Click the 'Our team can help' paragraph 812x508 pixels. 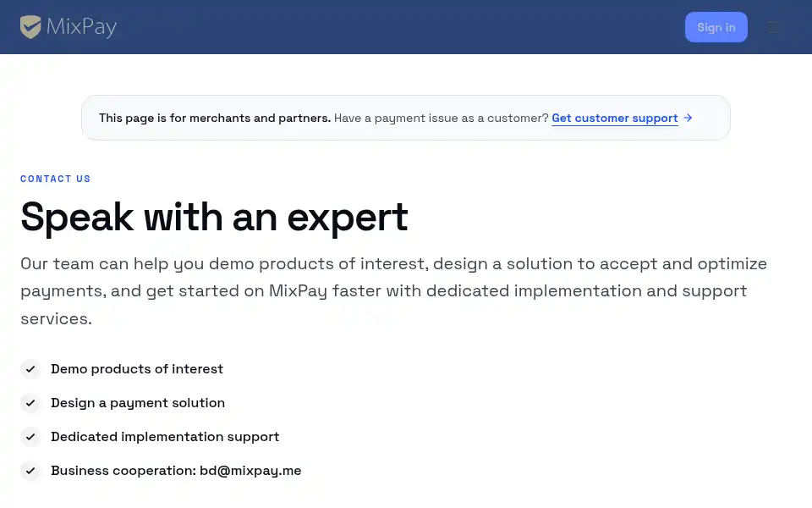(x=393, y=290)
